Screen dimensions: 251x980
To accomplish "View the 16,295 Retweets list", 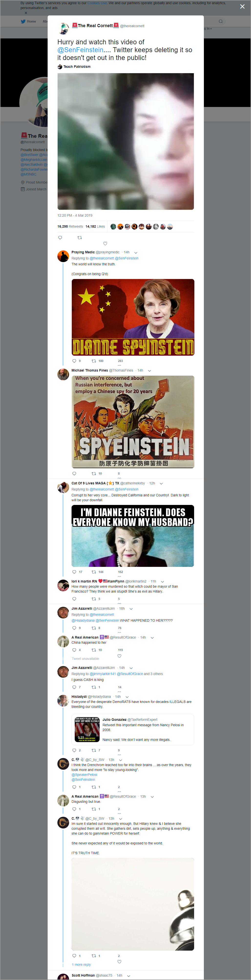I will pos(70,226).
